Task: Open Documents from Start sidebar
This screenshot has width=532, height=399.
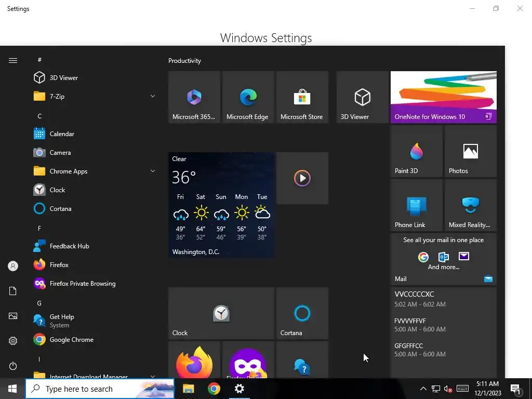Action: coord(13,291)
